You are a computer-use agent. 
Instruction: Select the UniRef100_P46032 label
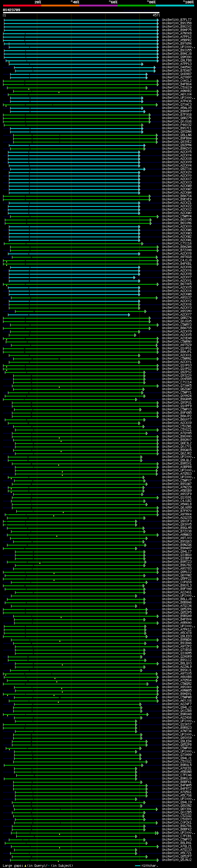pyautogui.click(x=176, y=125)
